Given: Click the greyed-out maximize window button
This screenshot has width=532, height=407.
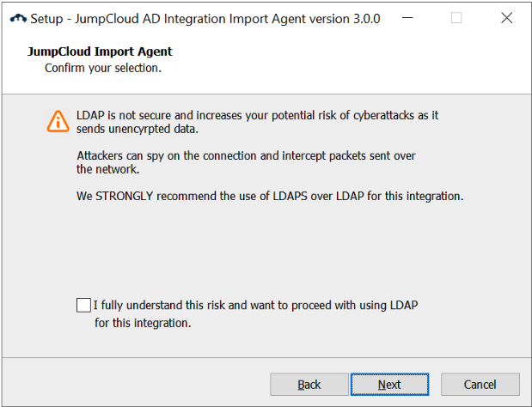Looking at the screenshot, I should (456, 18).
